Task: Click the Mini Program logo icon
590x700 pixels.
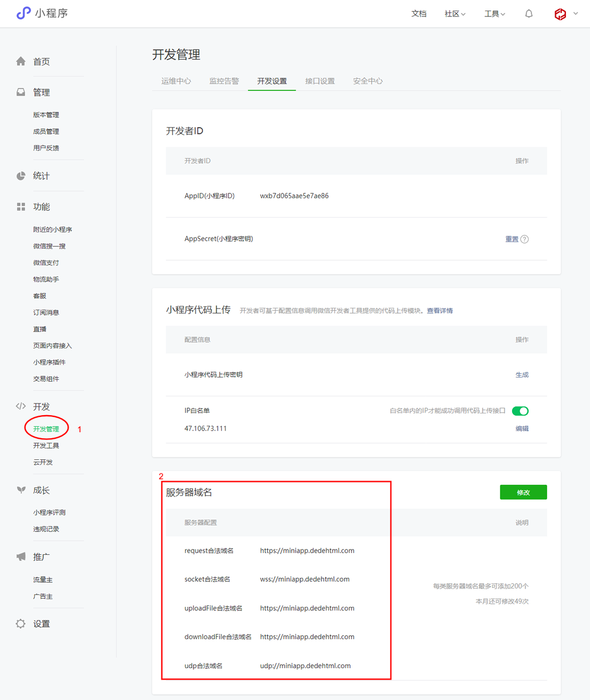Action: click(x=23, y=13)
